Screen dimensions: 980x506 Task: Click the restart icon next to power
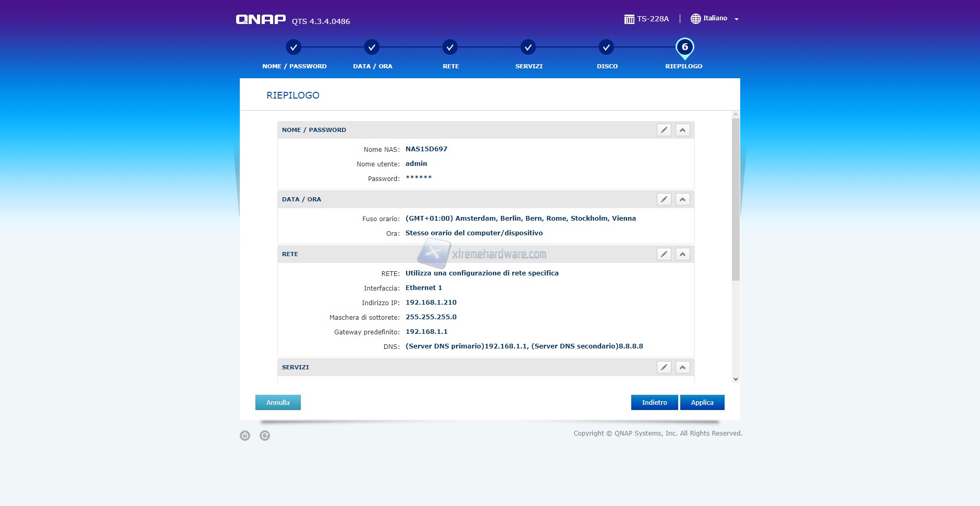tap(265, 436)
